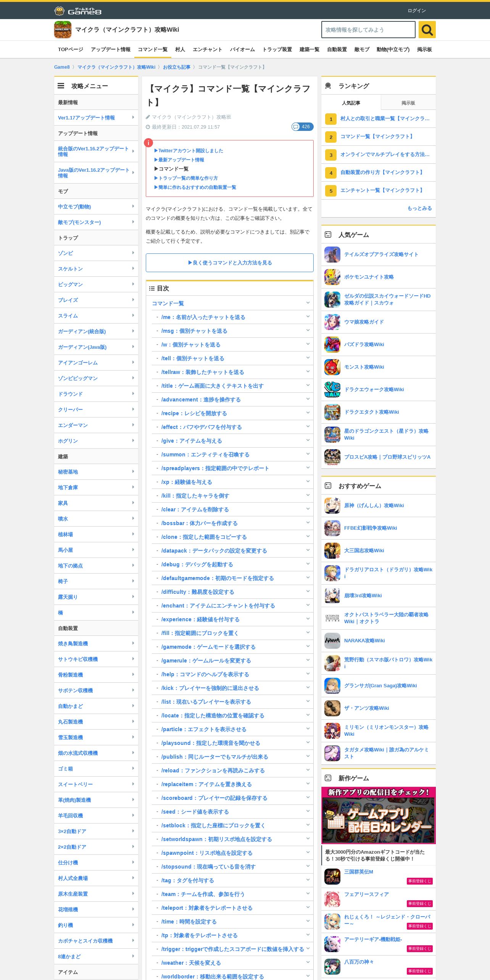Expand the /gamemode contents row chevron

(308, 646)
